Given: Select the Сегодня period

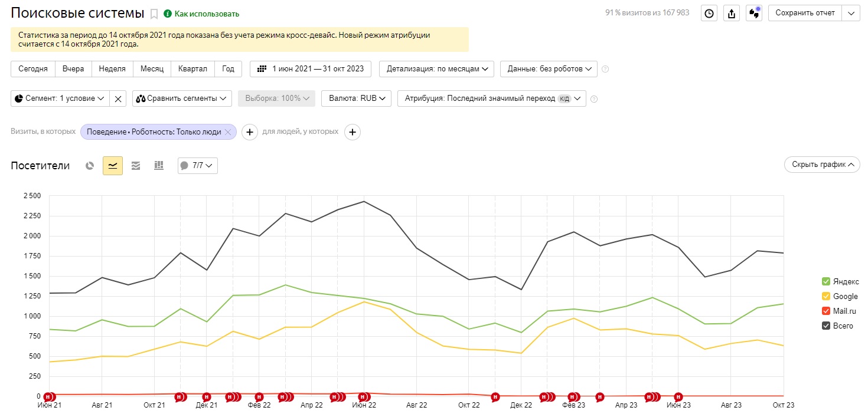Looking at the screenshot, I should tap(33, 69).
